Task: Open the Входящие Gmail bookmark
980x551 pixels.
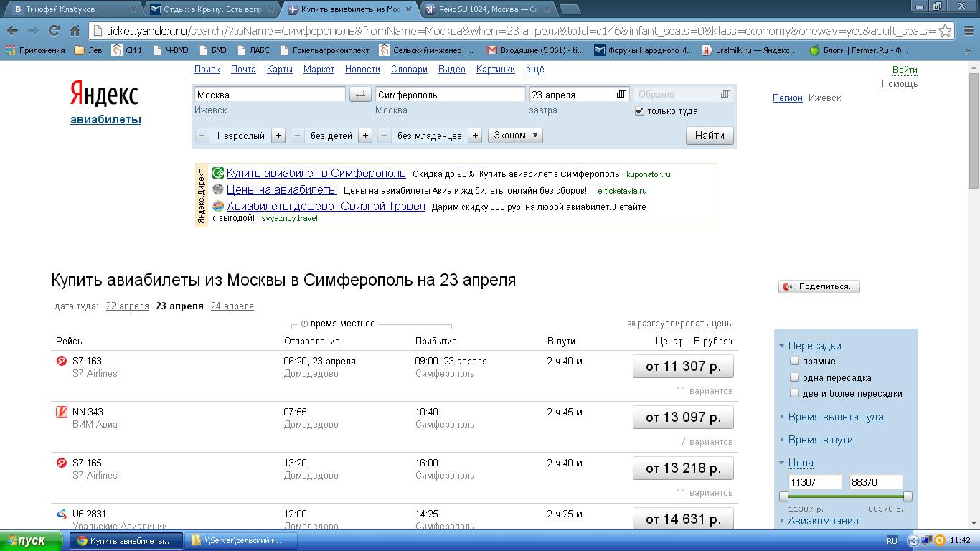Action: pyautogui.click(x=535, y=50)
